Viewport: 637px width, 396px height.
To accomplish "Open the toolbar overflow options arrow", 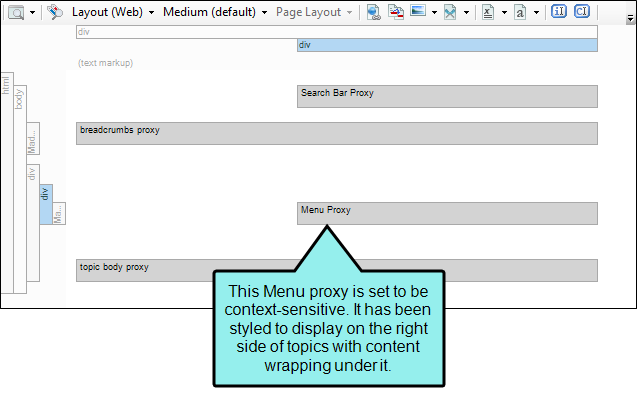I will point(630,18).
